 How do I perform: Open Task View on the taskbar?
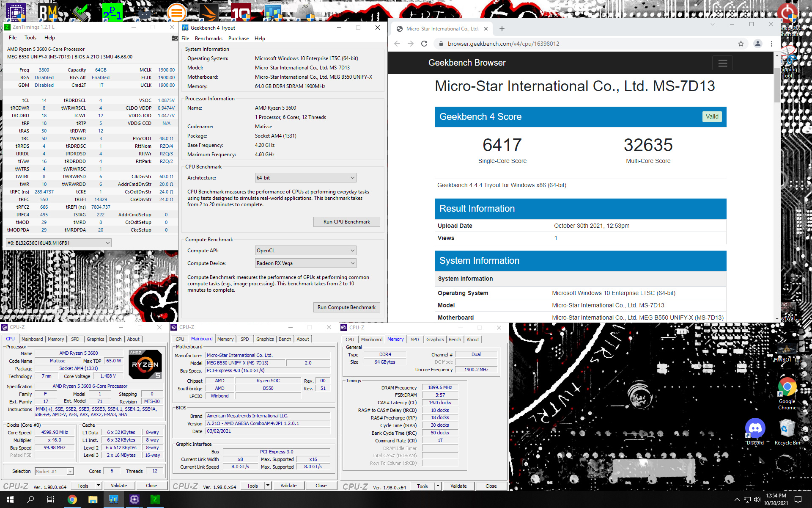[50, 500]
